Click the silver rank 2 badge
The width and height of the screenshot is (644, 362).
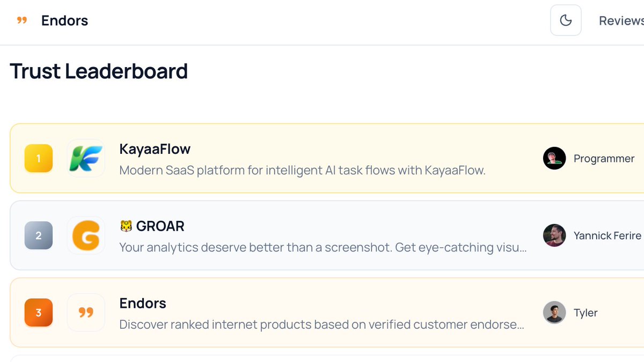coord(39,235)
